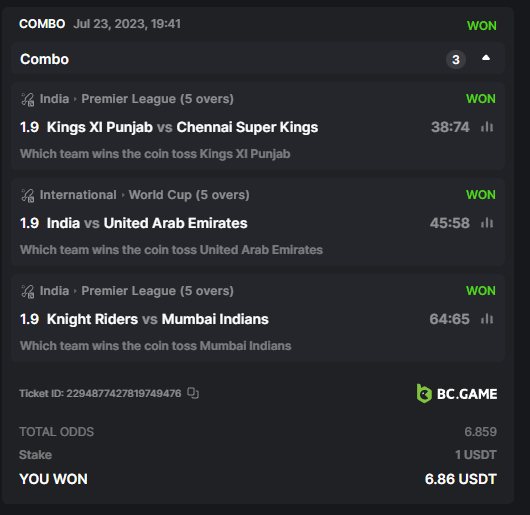Collapse the Combo section with the arrow
This screenshot has width=530, height=515.
coord(486,58)
